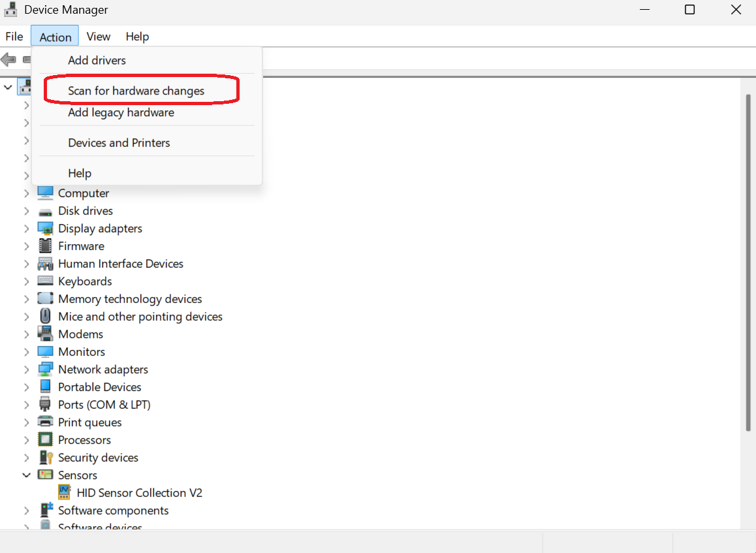
Task: Select Add legacy hardware menu entry
Action: tap(121, 112)
